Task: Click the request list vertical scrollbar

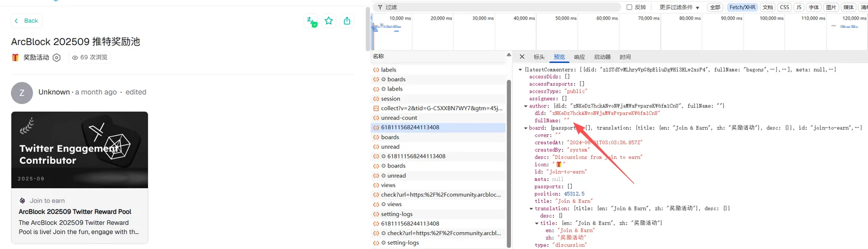Action: point(509,163)
